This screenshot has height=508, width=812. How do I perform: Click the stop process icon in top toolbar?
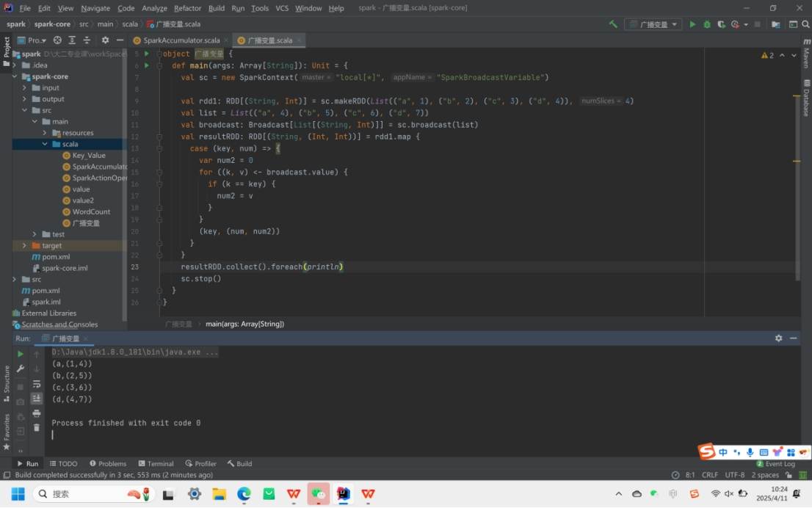tap(757, 24)
